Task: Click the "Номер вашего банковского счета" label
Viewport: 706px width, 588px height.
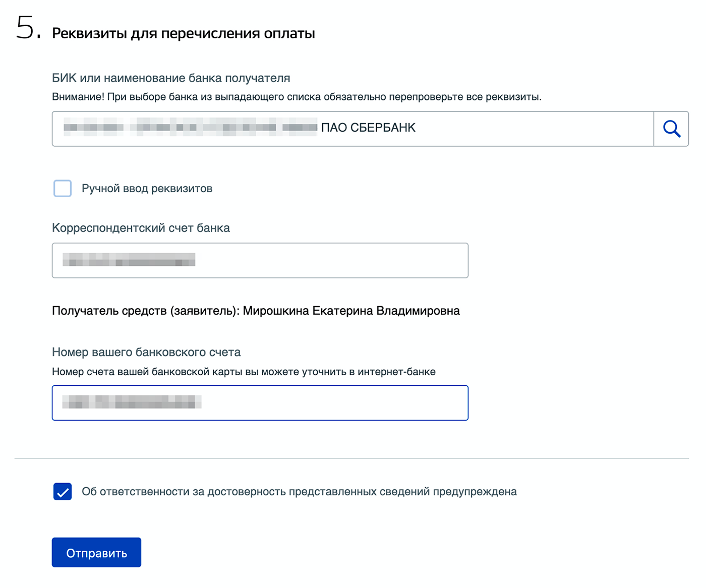Action: click(146, 352)
